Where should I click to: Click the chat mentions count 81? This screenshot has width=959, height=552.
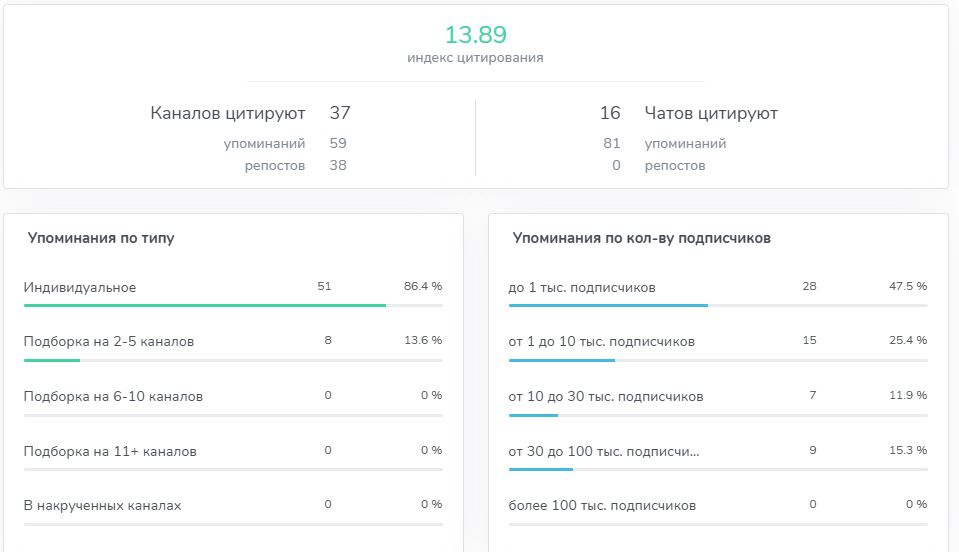[x=612, y=143]
